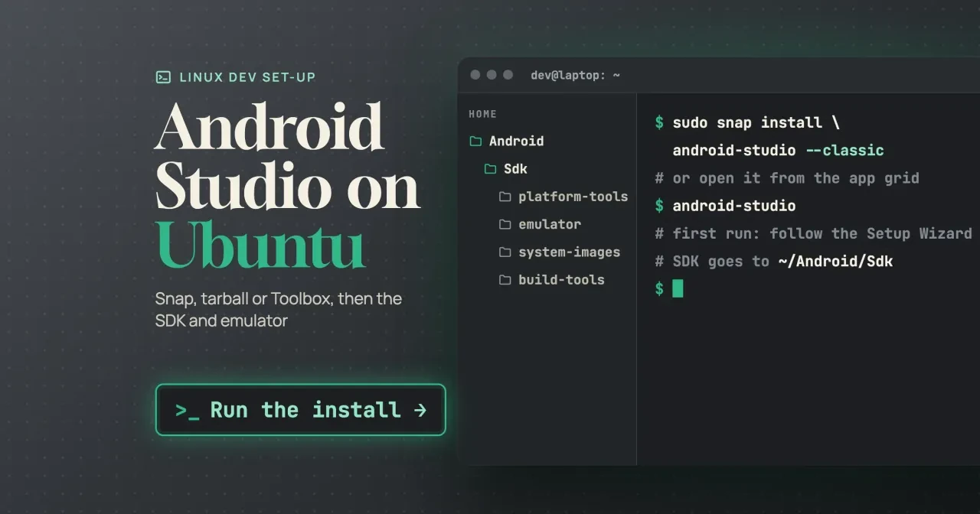Click the first window control dot
The height and width of the screenshot is (514, 980).
475,75
